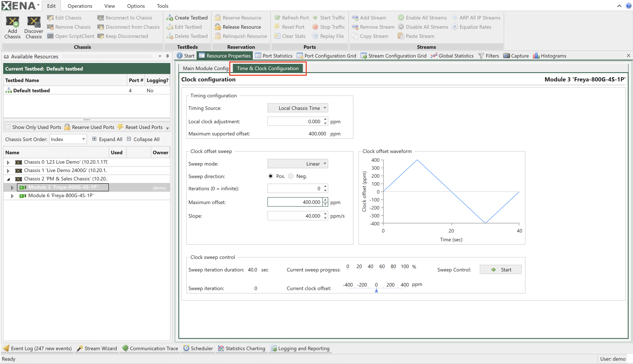Click Delete Testbed
The width and height of the screenshot is (633, 364).
pyautogui.click(x=187, y=36)
